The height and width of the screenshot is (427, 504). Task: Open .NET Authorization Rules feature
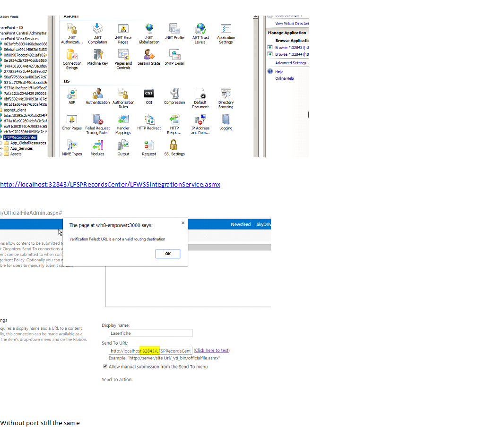[72, 34]
